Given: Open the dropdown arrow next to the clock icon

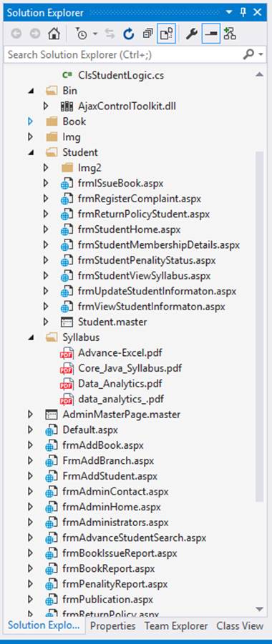Looking at the screenshot, I should (x=95, y=34).
